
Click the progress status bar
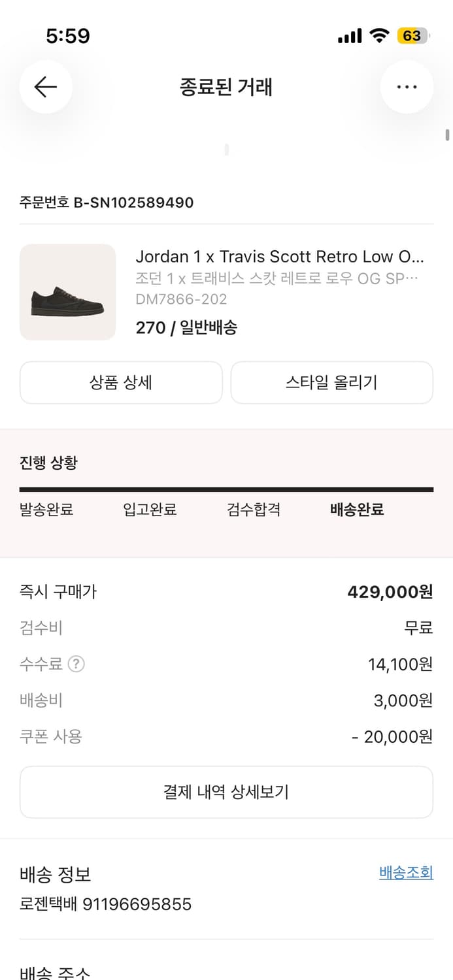tap(226, 487)
